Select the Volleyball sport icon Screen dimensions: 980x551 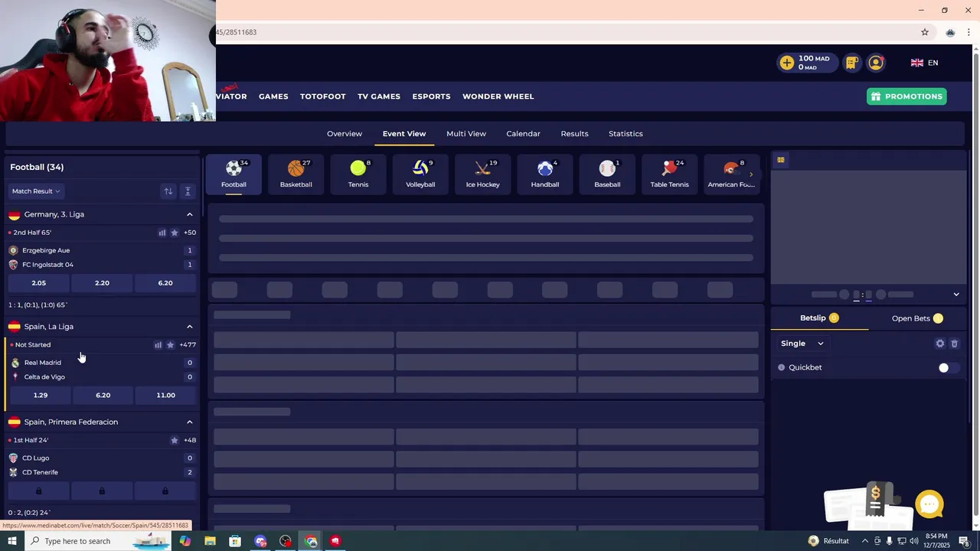(x=420, y=174)
